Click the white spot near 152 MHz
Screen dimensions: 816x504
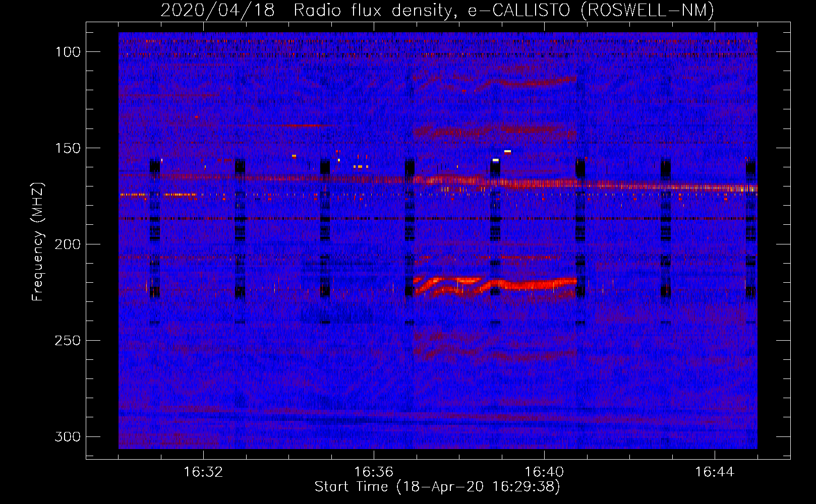click(x=507, y=151)
